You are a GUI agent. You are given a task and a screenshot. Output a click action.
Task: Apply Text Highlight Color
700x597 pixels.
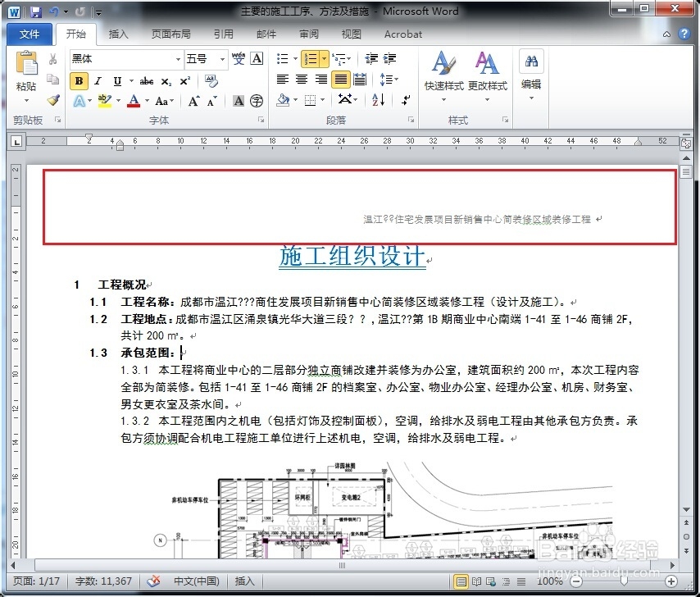[102, 99]
